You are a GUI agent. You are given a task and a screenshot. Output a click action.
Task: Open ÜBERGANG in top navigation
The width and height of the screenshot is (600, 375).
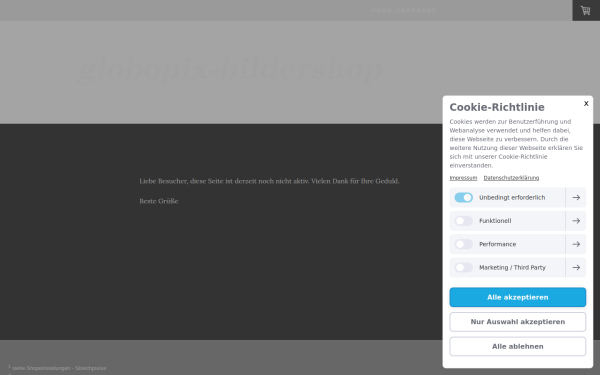pos(416,10)
